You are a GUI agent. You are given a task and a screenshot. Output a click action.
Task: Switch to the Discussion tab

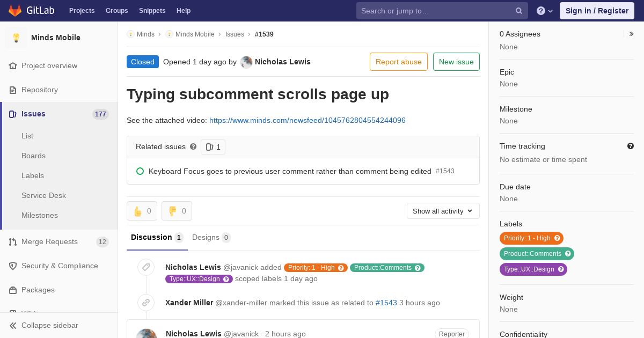coord(157,238)
